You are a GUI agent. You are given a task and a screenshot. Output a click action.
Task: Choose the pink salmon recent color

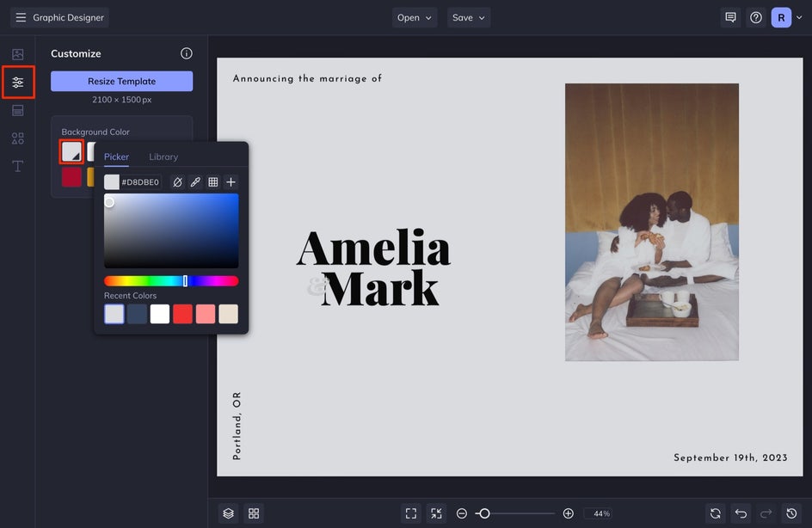206,314
